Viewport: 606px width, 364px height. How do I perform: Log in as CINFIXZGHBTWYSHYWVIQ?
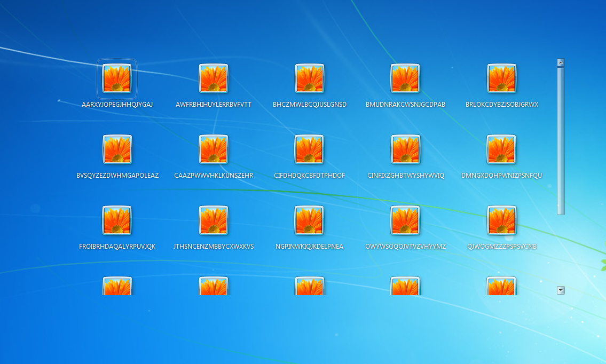point(405,149)
